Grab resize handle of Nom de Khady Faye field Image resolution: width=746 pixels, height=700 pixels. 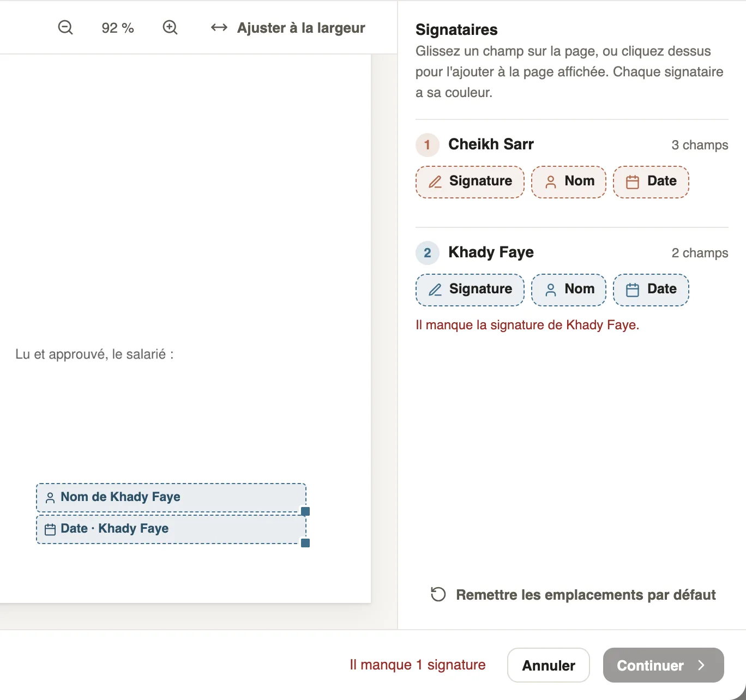[x=305, y=511]
